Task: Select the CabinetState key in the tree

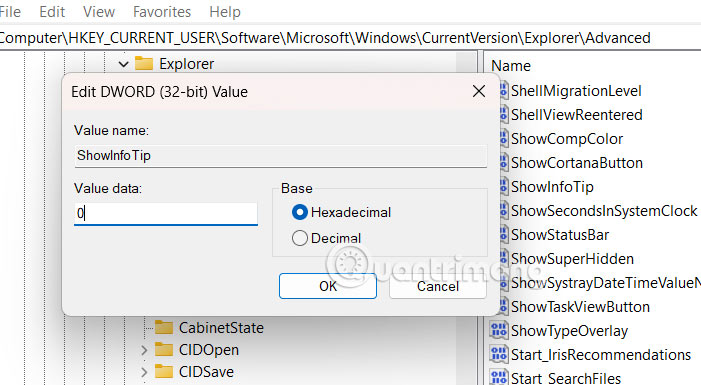Action: [221, 328]
